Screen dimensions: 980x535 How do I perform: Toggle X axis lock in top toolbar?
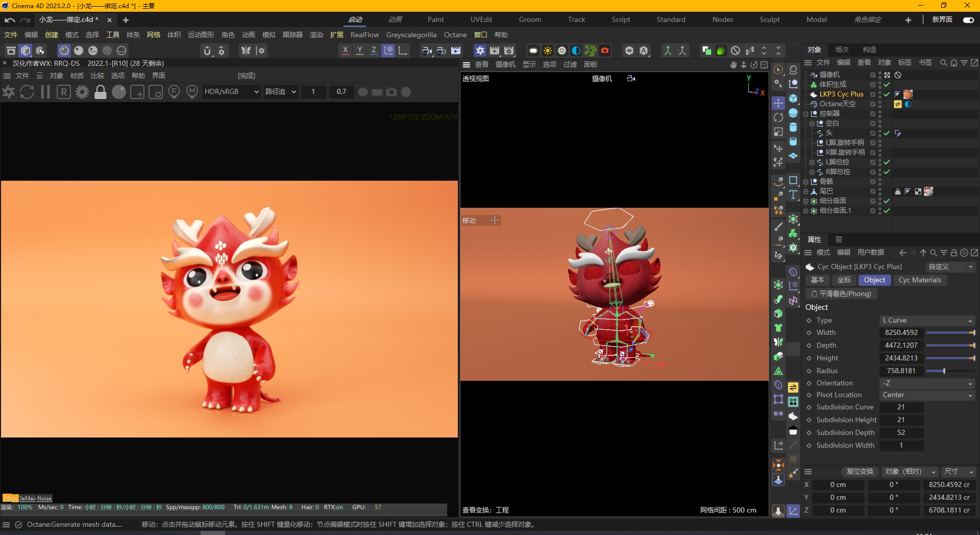pyautogui.click(x=346, y=50)
